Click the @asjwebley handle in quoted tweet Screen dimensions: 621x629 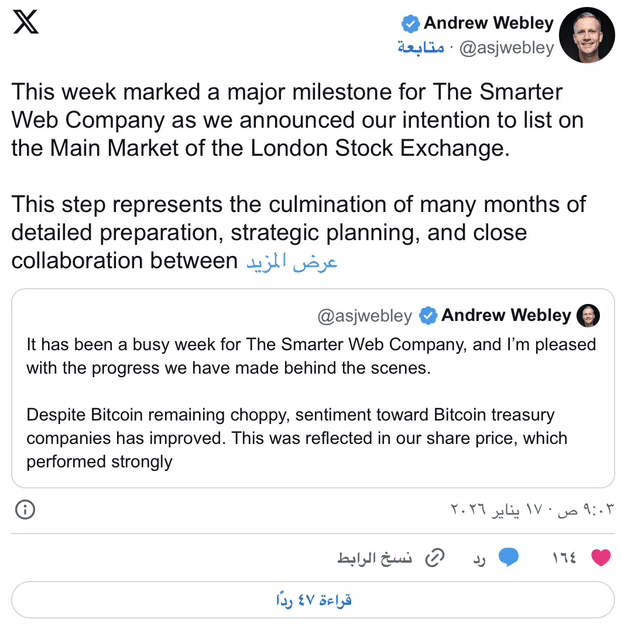[364, 316]
